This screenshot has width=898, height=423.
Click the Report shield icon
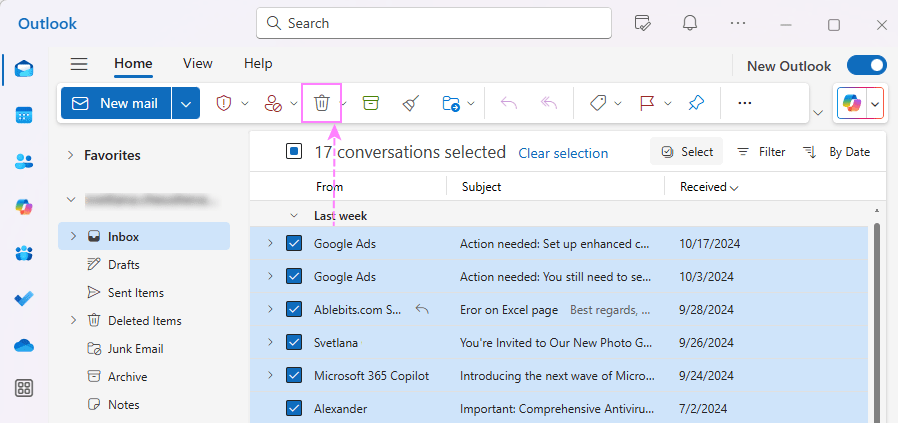(x=224, y=103)
